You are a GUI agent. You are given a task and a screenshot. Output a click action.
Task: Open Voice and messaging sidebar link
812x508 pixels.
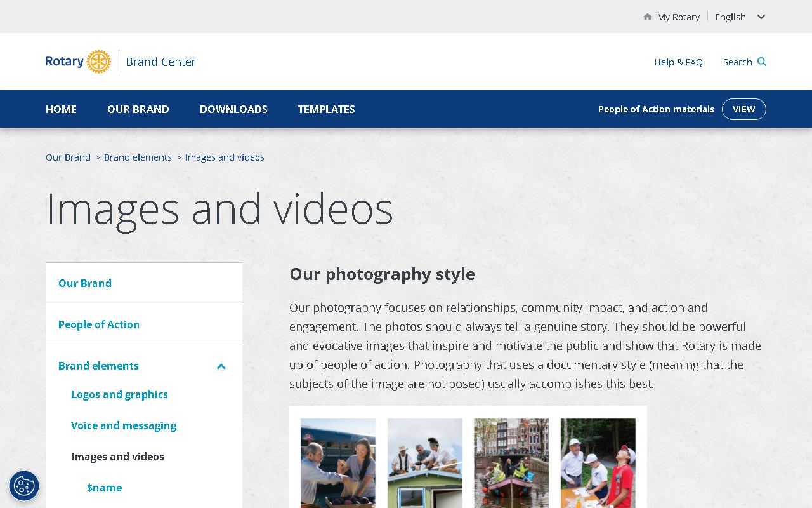(x=124, y=425)
